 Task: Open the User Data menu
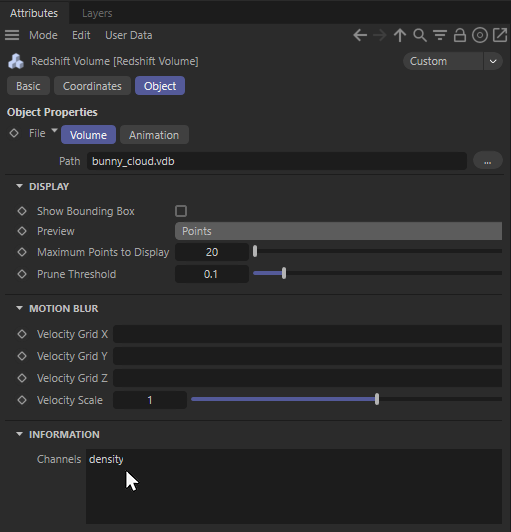pyautogui.click(x=129, y=35)
